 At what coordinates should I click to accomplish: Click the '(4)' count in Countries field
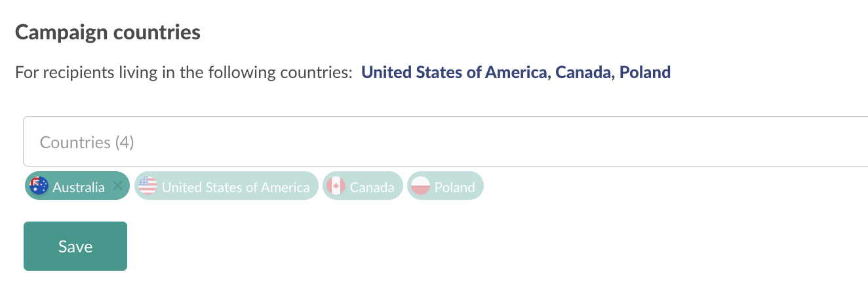click(125, 142)
